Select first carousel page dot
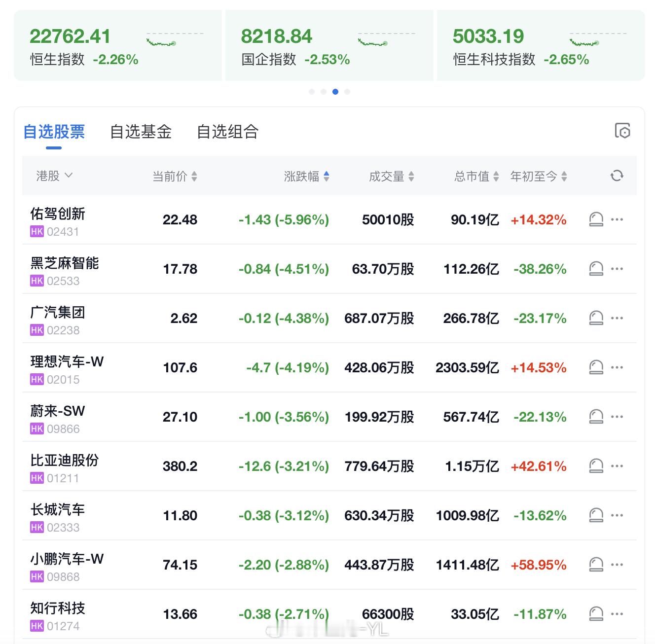The height and width of the screenshot is (644, 655). pyautogui.click(x=312, y=92)
